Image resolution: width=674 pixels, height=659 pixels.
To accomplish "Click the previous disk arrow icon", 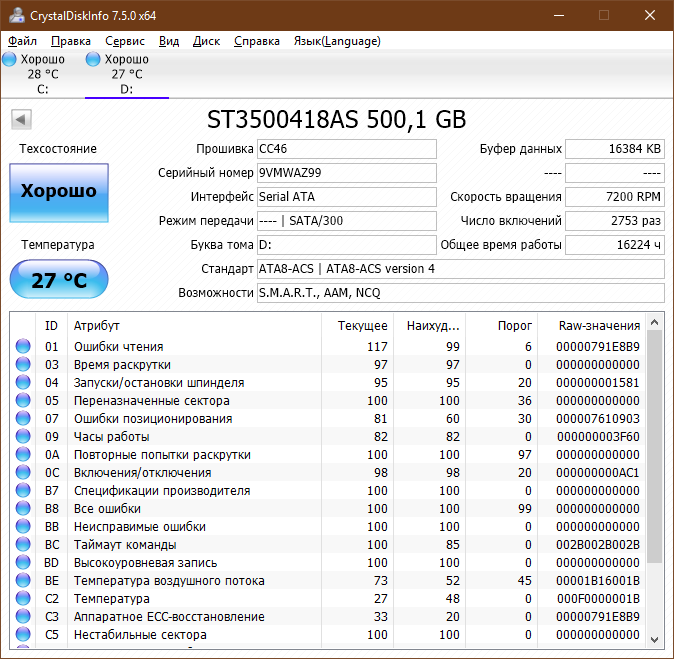I will click(x=21, y=120).
